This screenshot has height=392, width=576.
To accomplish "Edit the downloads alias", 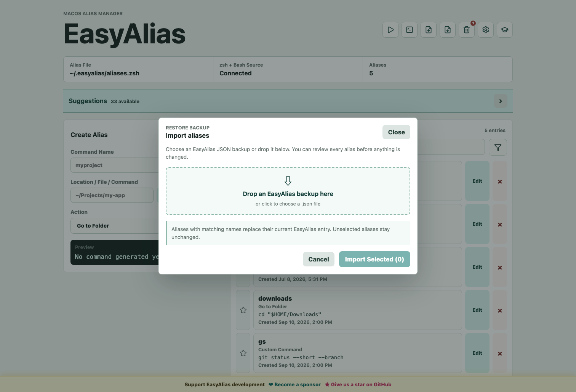I will (x=477, y=310).
